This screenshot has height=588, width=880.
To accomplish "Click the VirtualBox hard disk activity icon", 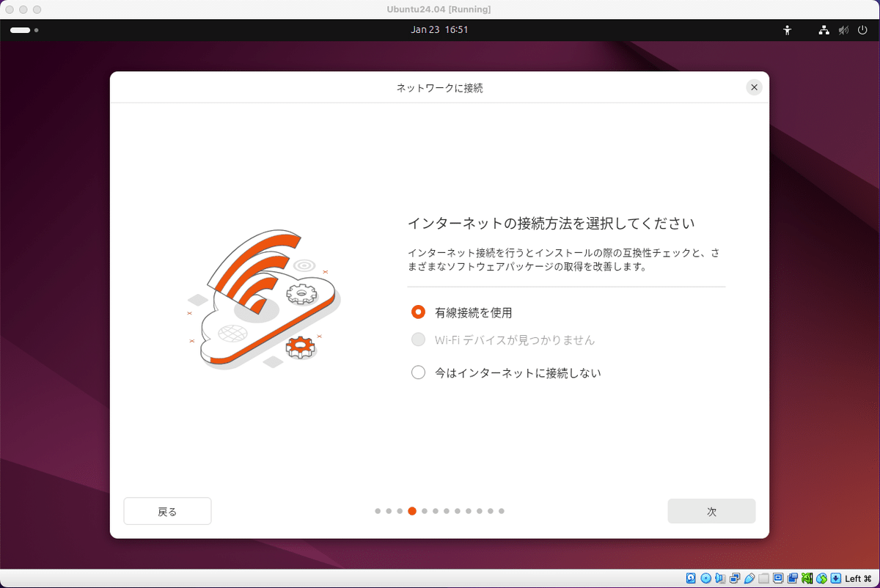I will click(691, 578).
